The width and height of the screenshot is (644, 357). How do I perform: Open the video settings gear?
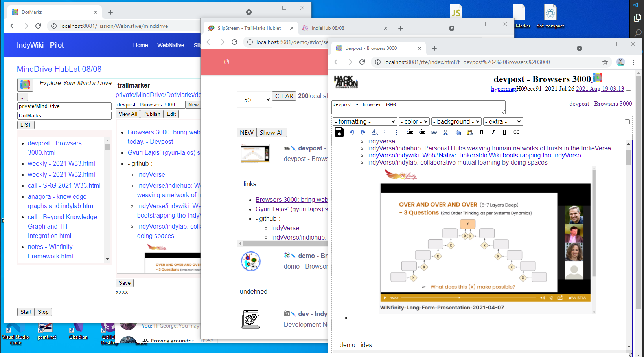(x=551, y=298)
